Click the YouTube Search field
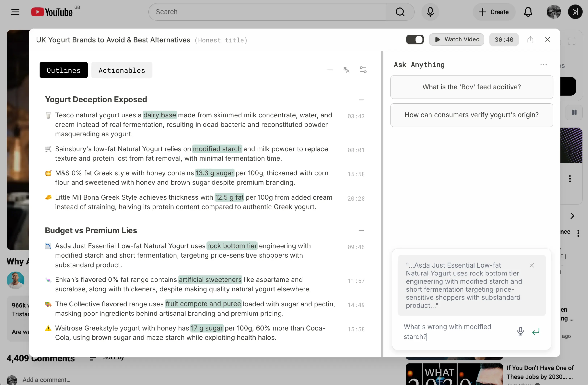 click(267, 12)
